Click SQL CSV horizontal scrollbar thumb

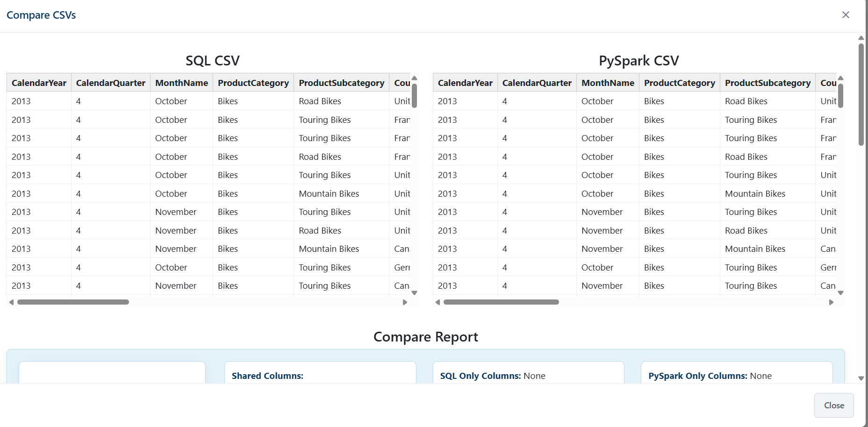click(x=73, y=302)
